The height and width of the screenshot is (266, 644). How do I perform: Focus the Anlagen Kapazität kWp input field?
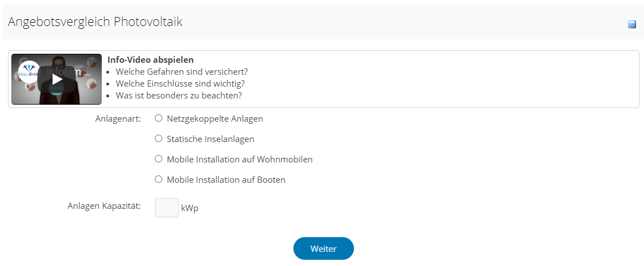point(167,208)
